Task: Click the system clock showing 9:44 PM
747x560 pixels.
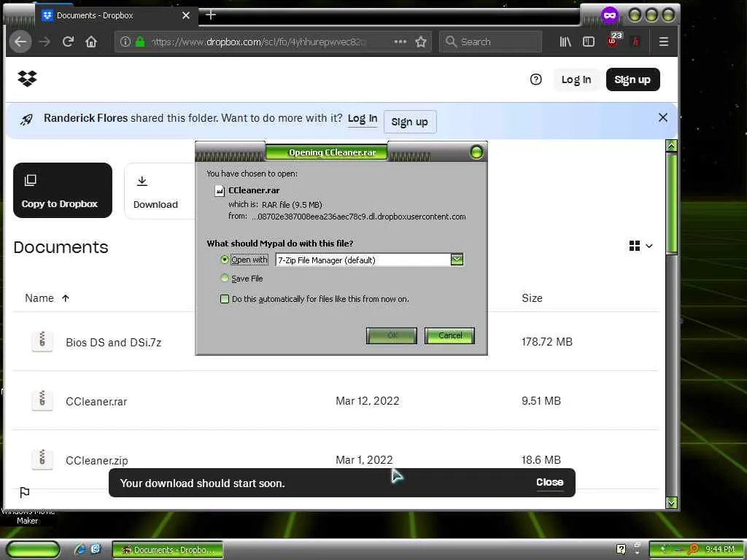Action: (719, 549)
